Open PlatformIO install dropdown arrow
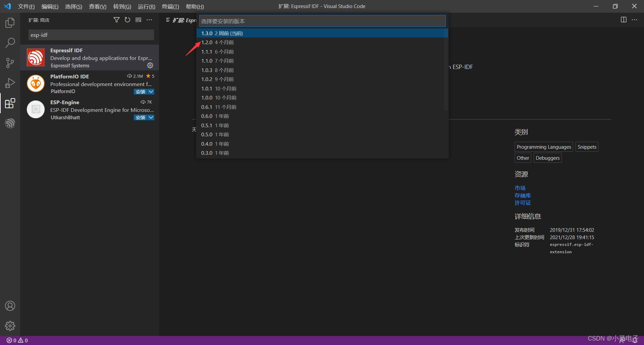The height and width of the screenshot is (345, 644). tap(151, 92)
